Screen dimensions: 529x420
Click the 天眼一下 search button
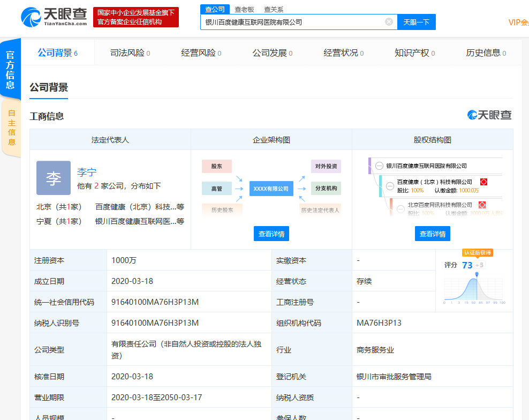[417, 21]
